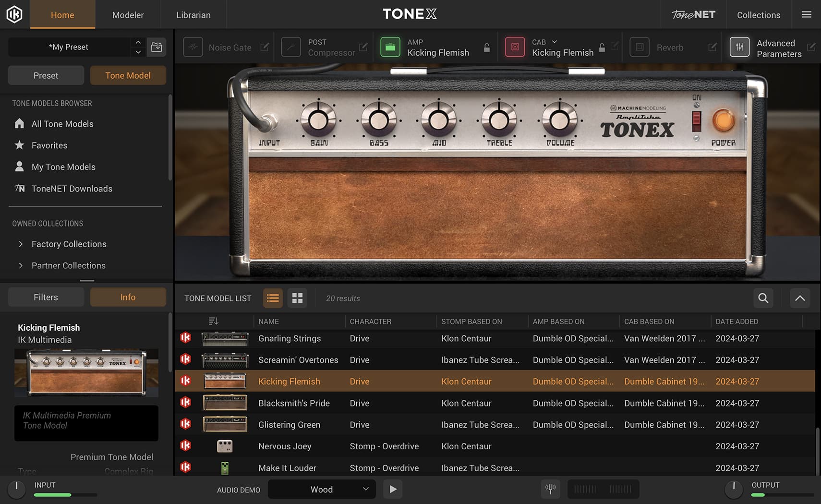
Task: Enable the Reverb module
Action: (x=640, y=47)
